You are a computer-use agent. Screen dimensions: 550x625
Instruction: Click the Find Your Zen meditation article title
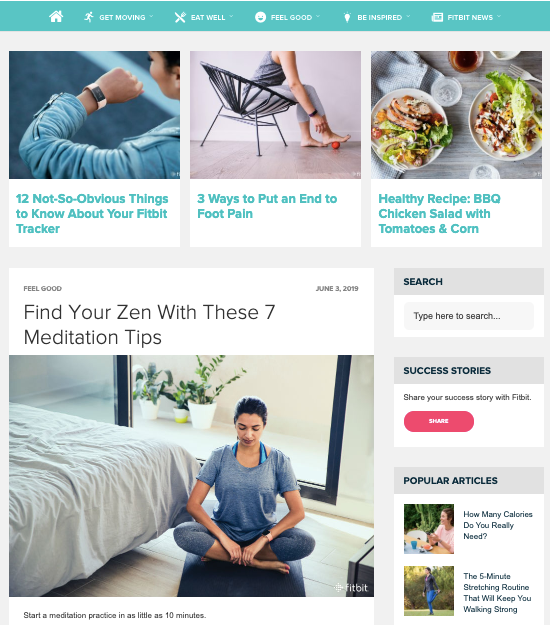pyautogui.click(x=149, y=324)
